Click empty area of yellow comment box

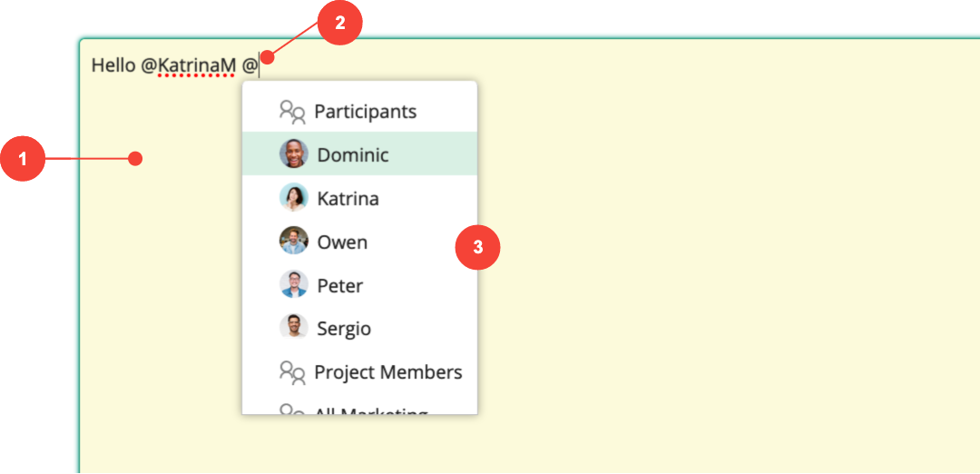click(688, 250)
